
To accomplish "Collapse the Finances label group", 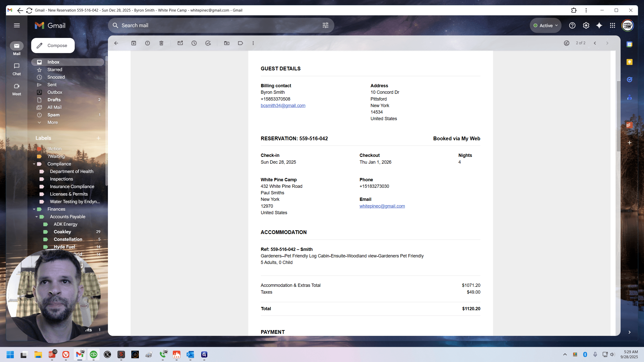I will 34,209.
